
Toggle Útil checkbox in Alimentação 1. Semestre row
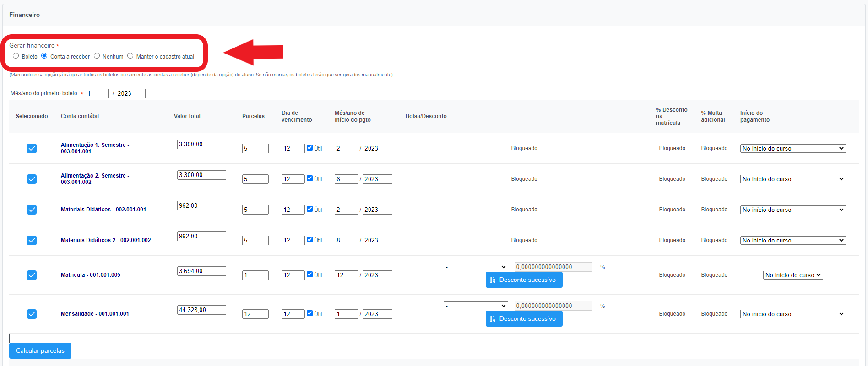[310, 148]
